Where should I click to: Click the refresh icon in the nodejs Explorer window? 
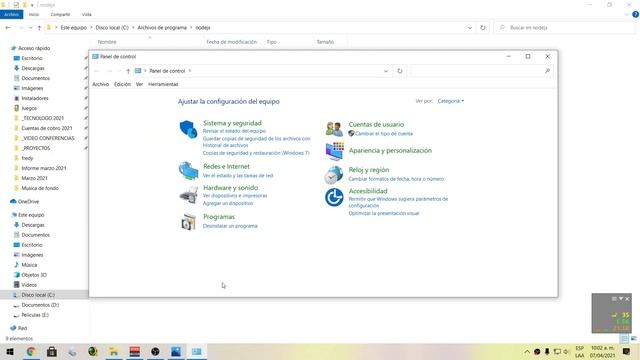click(x=483, y=28)
